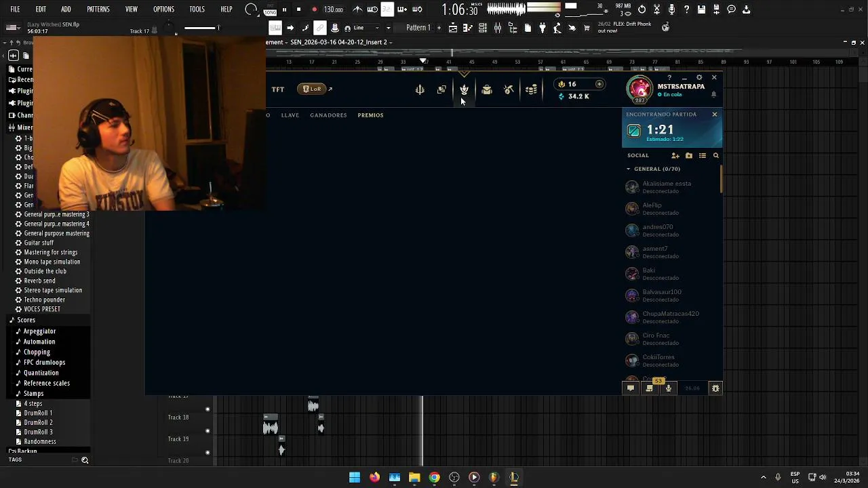Click the notification bell under profile name
868x488 pixels.
(x=713, y=95)
